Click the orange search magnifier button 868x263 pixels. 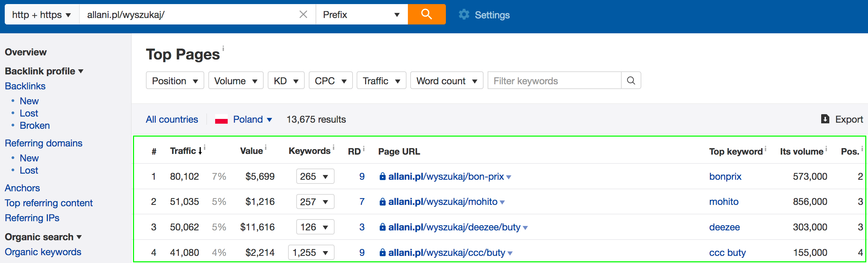[427, 14]
